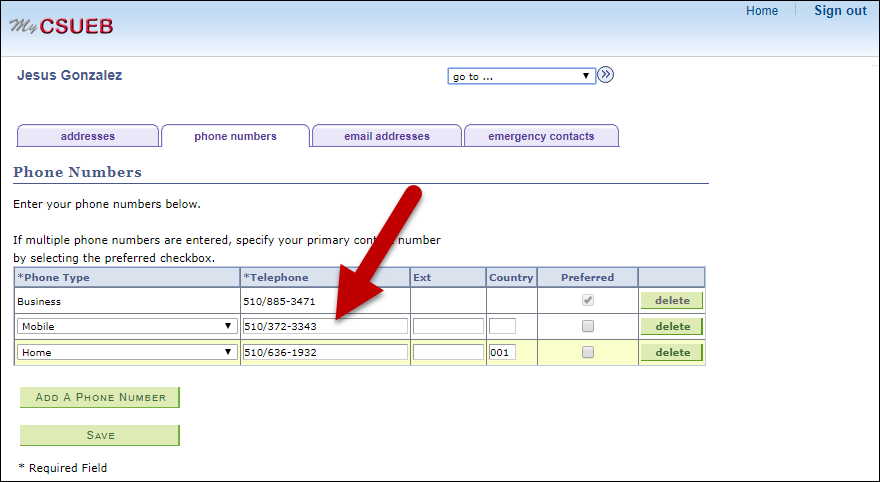Click the '* Required Field' note

coord(62,467)
